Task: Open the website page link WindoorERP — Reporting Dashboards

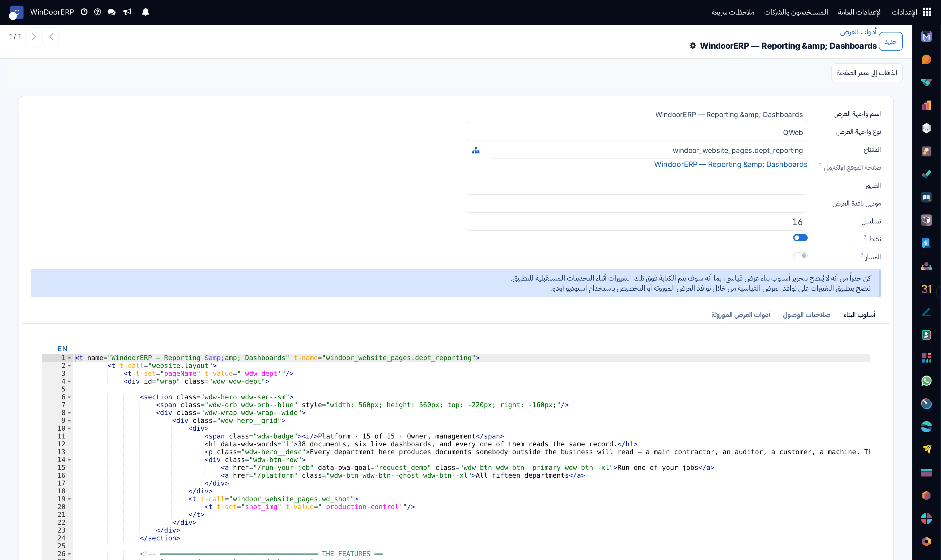Action: 731,165
